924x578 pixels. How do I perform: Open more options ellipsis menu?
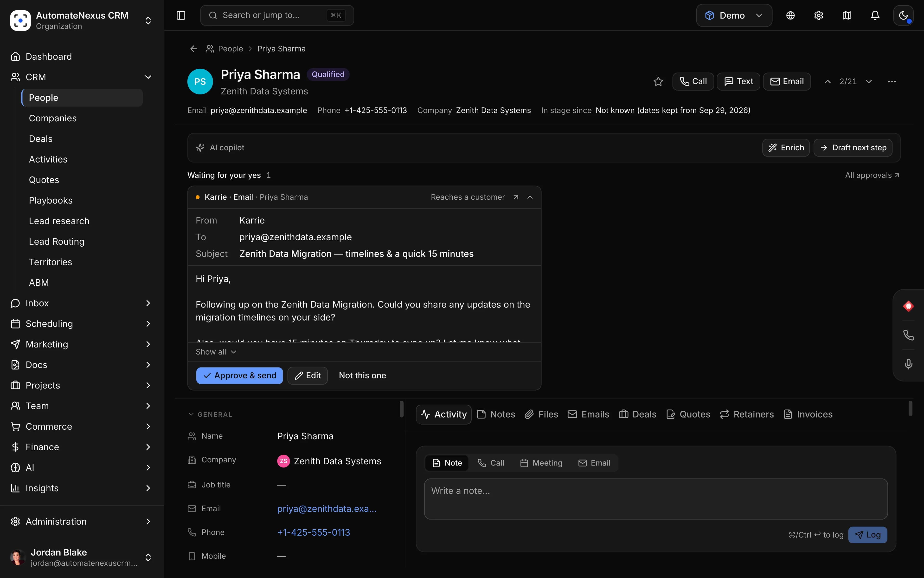(892, 81)
